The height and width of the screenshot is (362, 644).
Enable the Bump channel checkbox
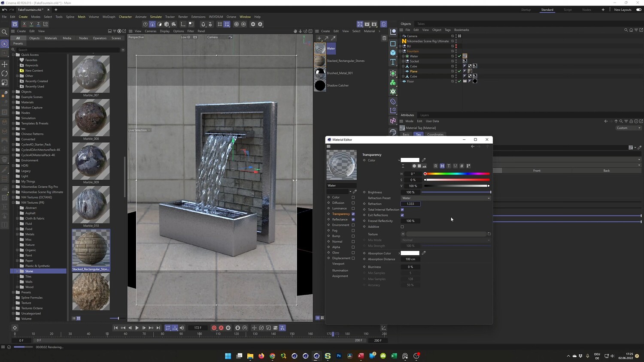coord(353,236)
